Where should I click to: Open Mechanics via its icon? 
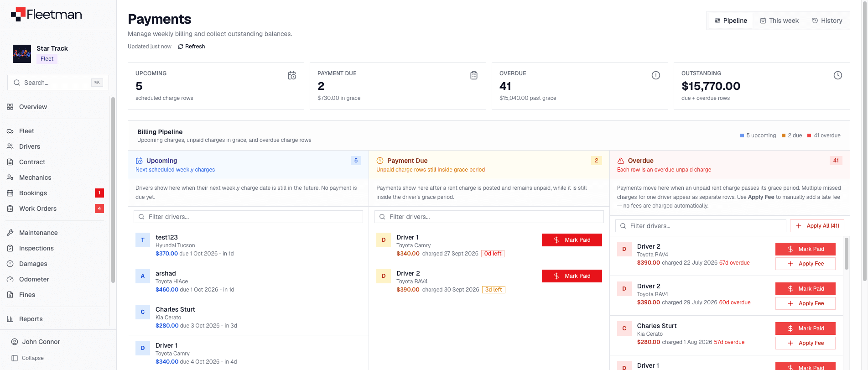tap(10, 177)
